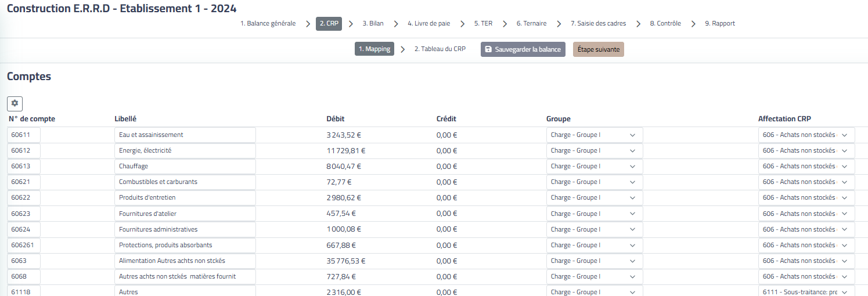Go to the 4. Livre de paie step
The image size is (868, 296).
pyautogui.click(x=428, y=24)
